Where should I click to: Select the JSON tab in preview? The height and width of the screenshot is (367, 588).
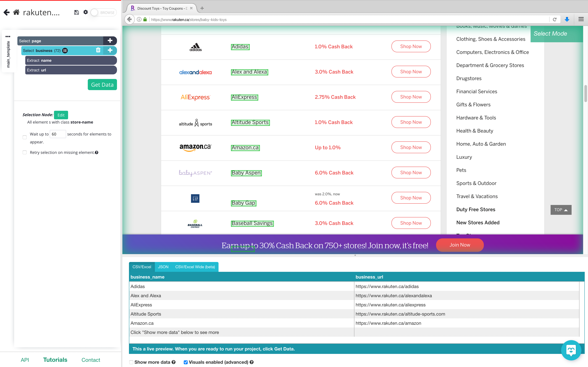tap(163, 266)
